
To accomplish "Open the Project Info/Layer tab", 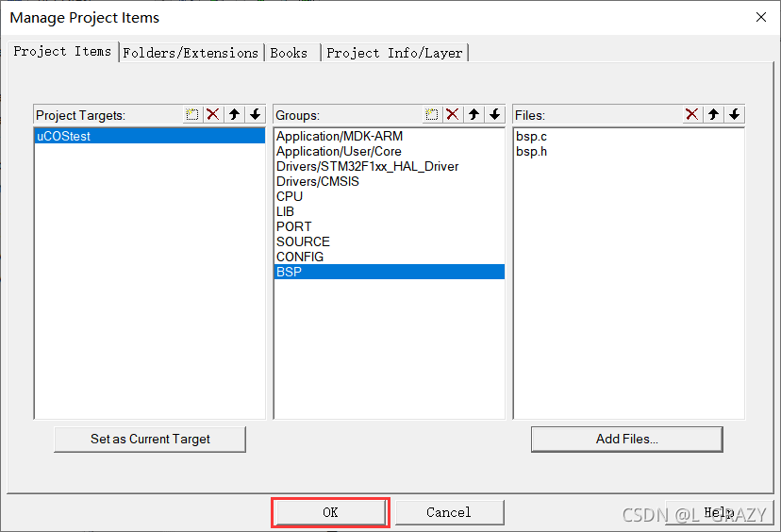I will pyautogui.click(x=394, y=53).
